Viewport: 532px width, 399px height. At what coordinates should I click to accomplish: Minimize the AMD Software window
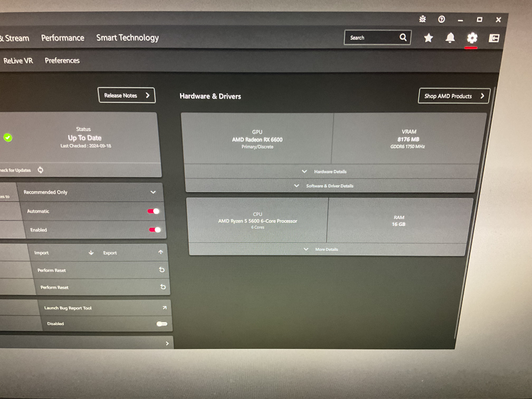click(x=460, y=21)
